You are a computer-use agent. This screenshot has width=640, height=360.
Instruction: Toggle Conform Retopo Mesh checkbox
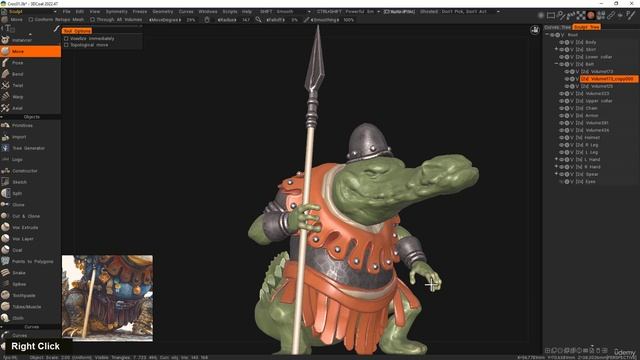point(31,20)
